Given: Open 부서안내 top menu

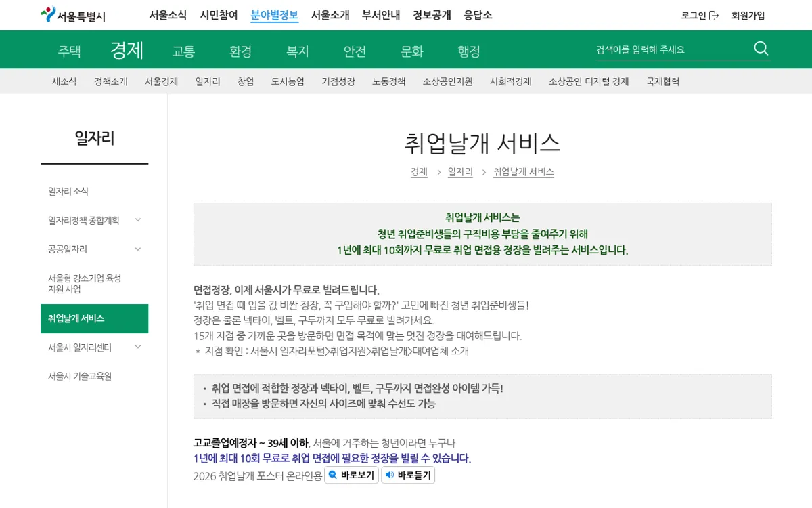Looking at the screenshot, I should (381, 15).
